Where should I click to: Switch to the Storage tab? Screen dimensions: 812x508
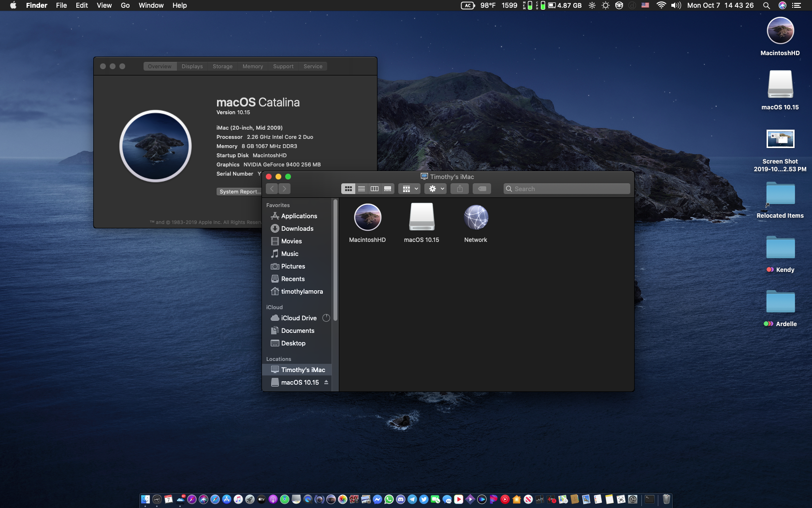point(222,66)
